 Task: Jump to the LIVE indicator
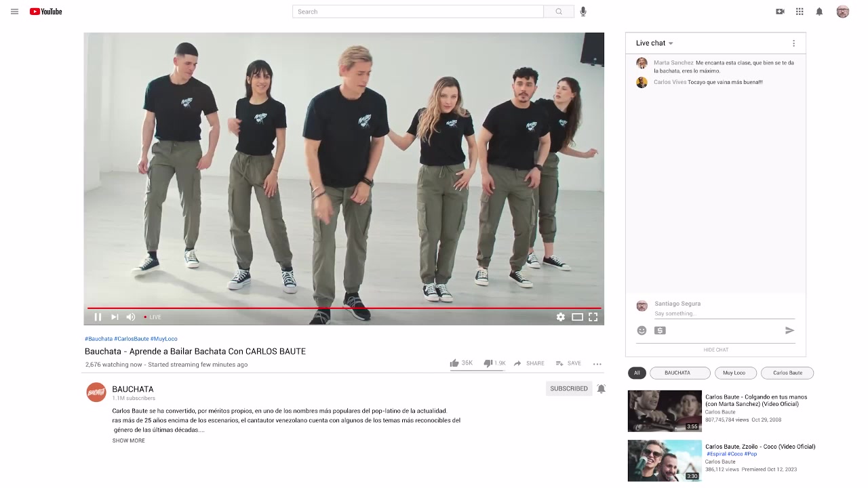153,317
